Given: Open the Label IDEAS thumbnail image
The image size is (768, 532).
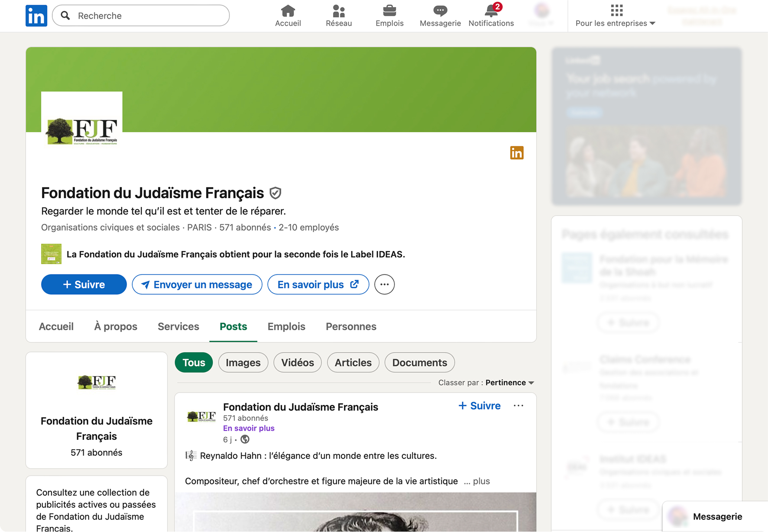Looking at the screenshot, I should tap(51, 254).
